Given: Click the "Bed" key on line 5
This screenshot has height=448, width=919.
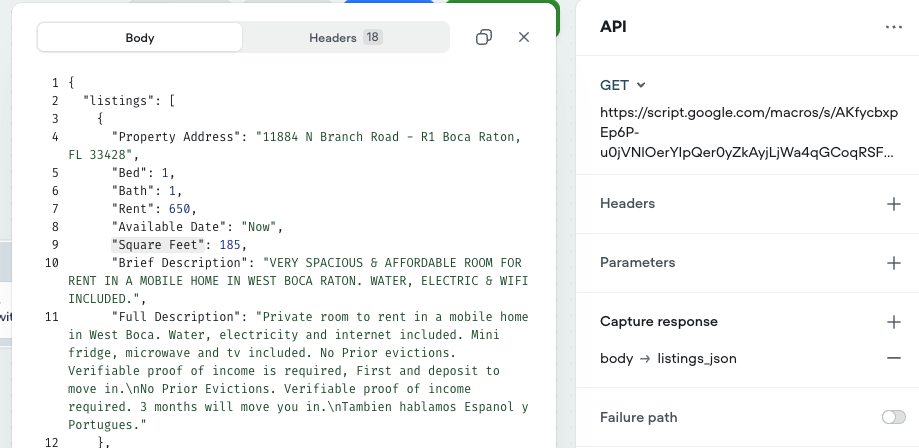Looking at the screenshot, I should (129, 173).
